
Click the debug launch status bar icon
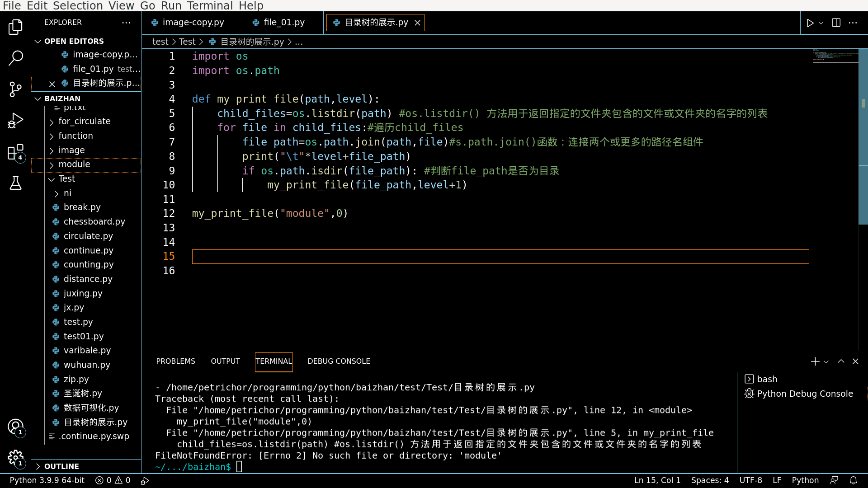145,481
